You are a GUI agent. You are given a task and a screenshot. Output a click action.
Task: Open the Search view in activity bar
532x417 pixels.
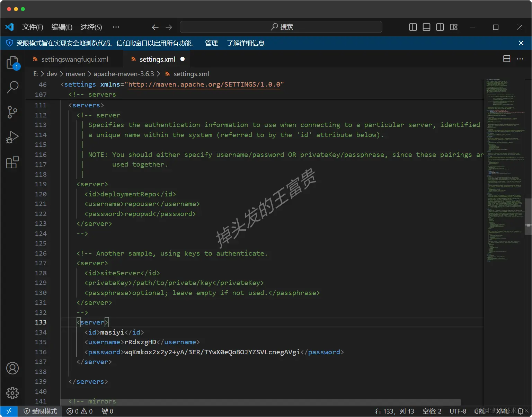coord(12,87)
